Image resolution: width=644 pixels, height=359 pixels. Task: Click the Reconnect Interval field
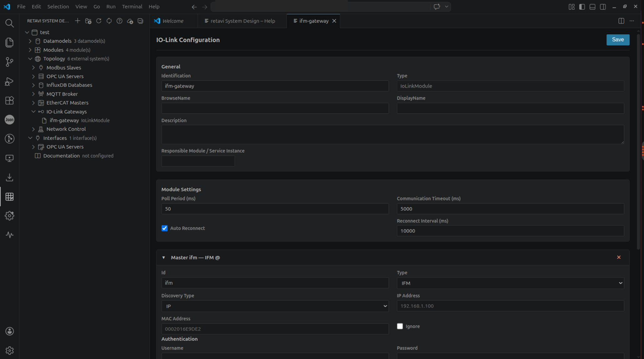510,231
